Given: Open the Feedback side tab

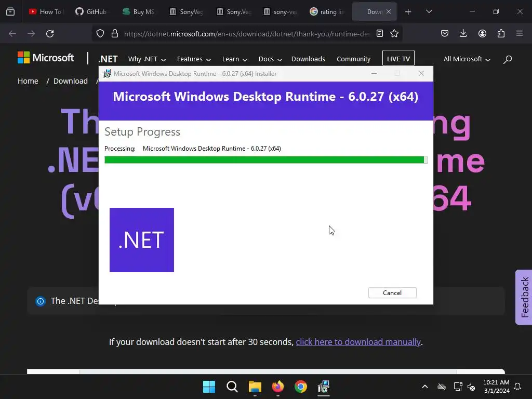Looking at the screenshot, I should [x=524, y=297].
